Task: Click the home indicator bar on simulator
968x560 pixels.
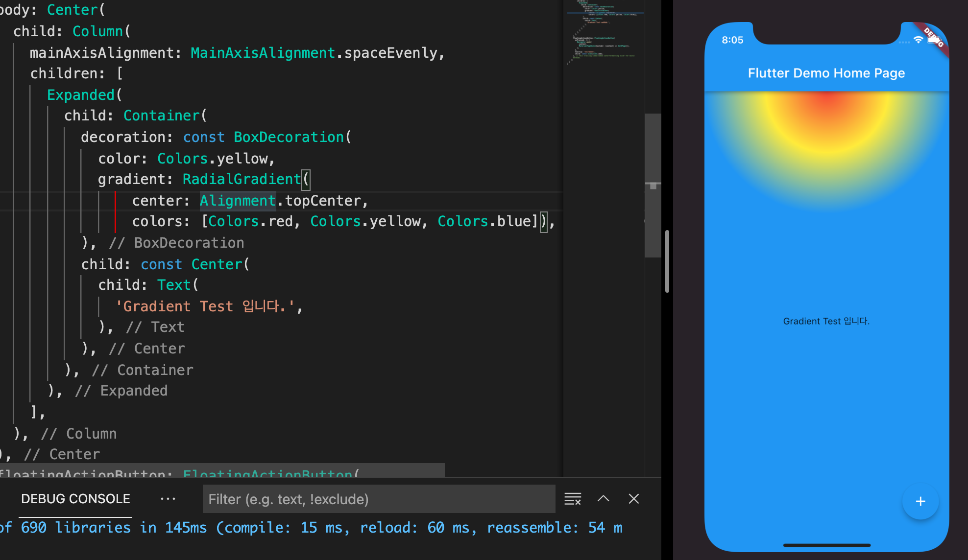Action: click(826, 545)
